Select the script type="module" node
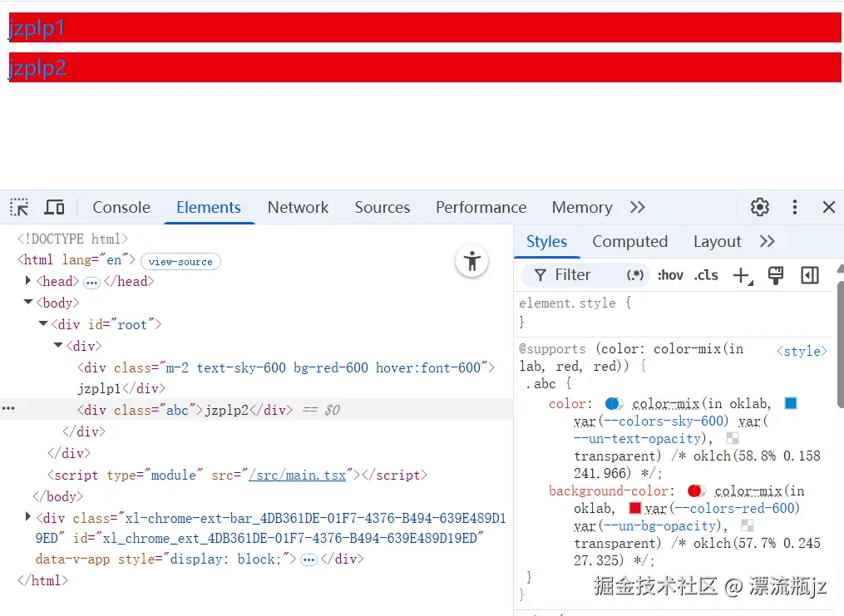 (x=237, y=475)
